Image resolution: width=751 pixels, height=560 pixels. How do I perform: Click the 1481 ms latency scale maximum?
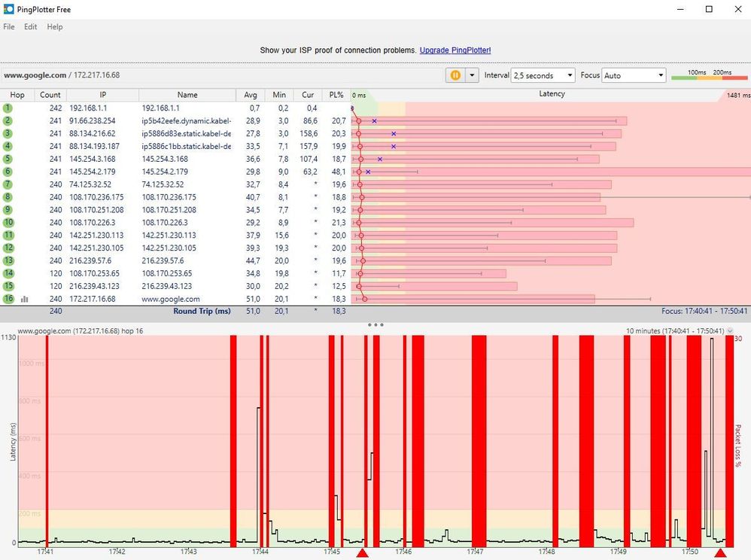pos(738,96)
